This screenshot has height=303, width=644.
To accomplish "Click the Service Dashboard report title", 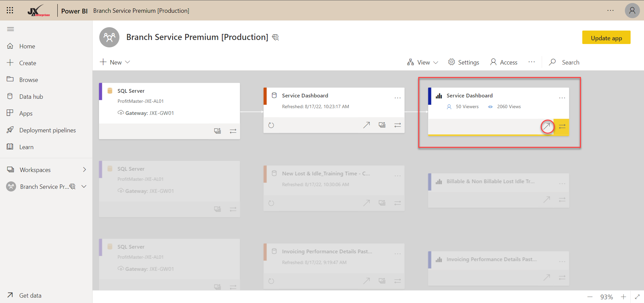I will pos(470,96).
